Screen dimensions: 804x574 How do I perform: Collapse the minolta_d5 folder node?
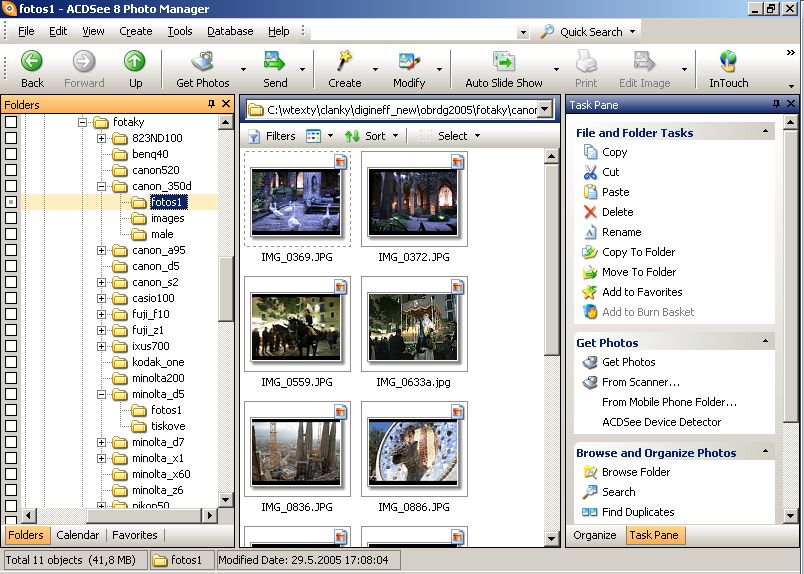(x=102, y=394)
